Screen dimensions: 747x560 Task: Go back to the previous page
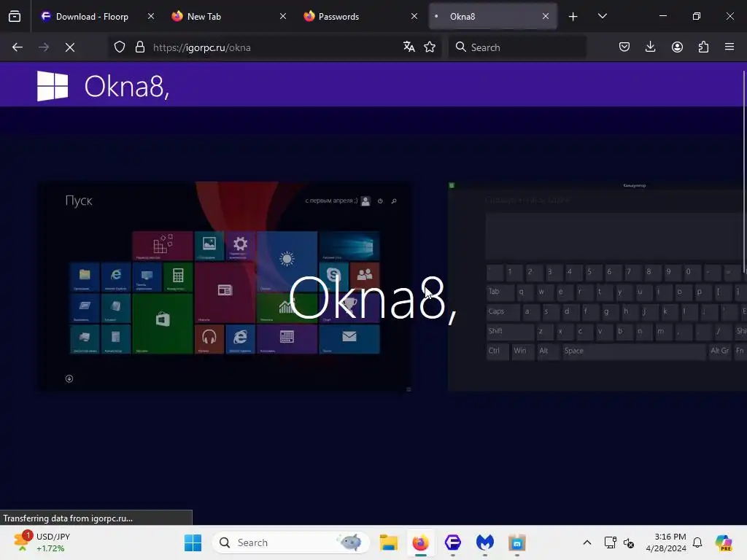[x=18, y=47]
